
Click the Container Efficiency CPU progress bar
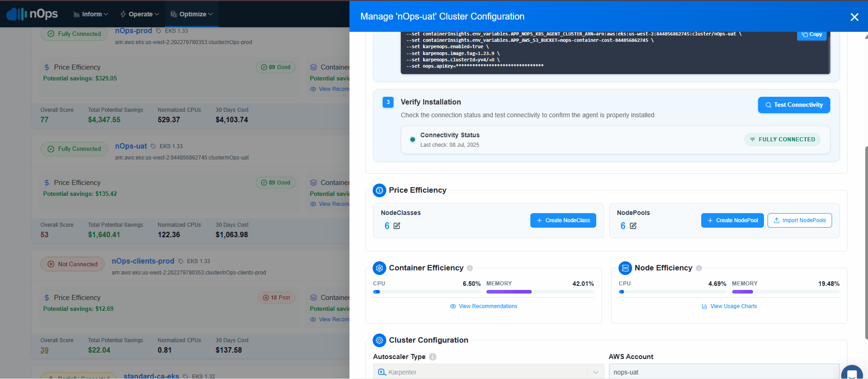(427, 292)
